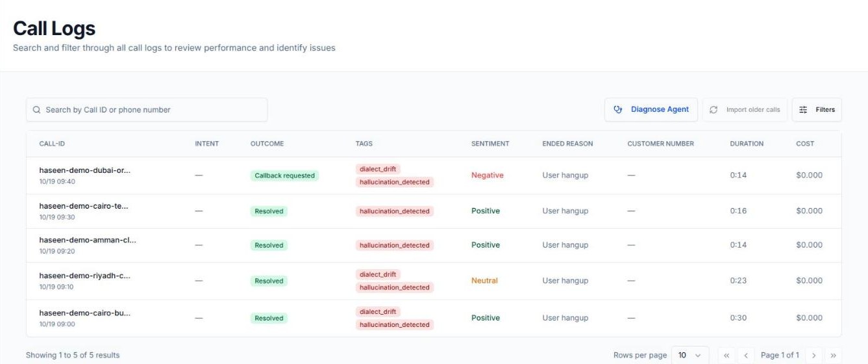Click the dialect_drift tag in the riyadh row
The image size is (868, 364).
(378, 274)
